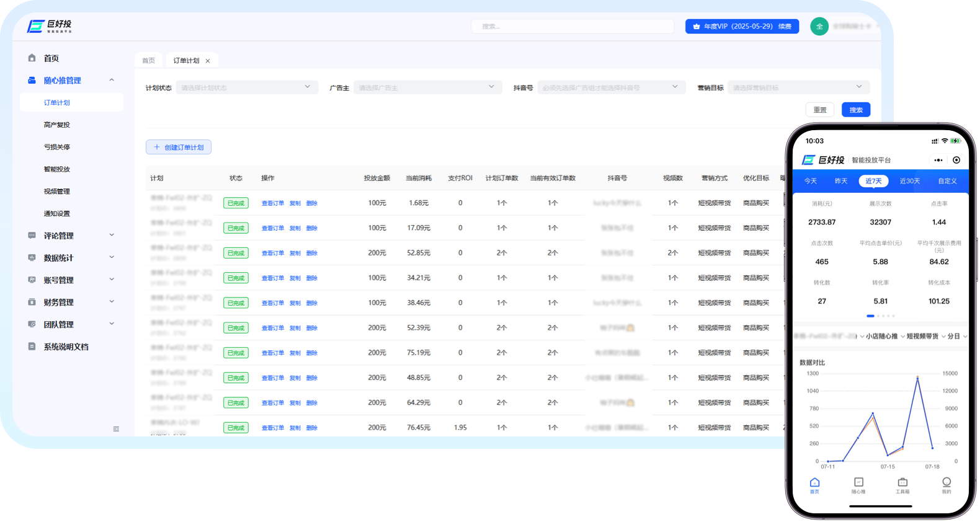Close the 订单计划 tab with its X
The height and width of the screenshot is (522, 980).
(x=208, y=61)
